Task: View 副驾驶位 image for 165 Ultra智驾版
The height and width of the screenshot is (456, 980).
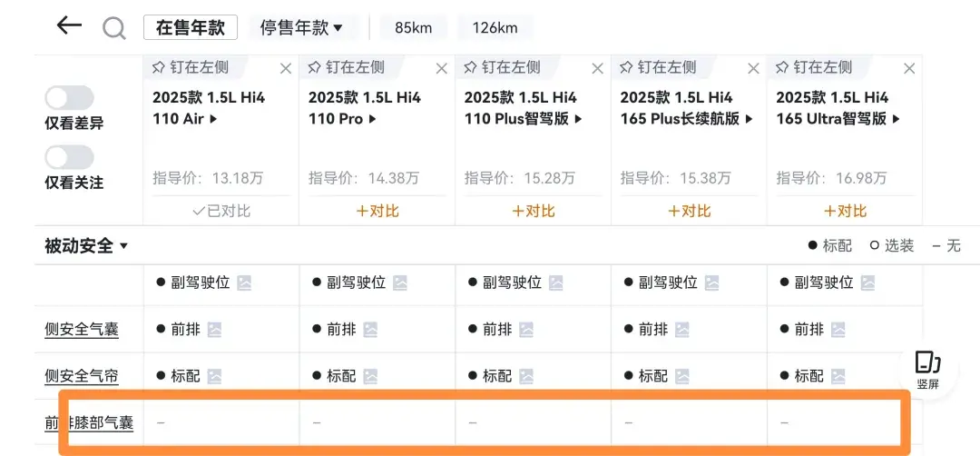Action: [x=867, y=283]
